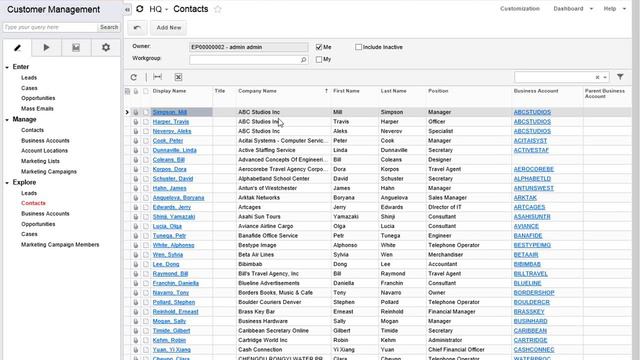This screenshot has width=640, height=360.
Task: Open the Workgroup lookup magnifier
Action: click(x=303, y=60)
